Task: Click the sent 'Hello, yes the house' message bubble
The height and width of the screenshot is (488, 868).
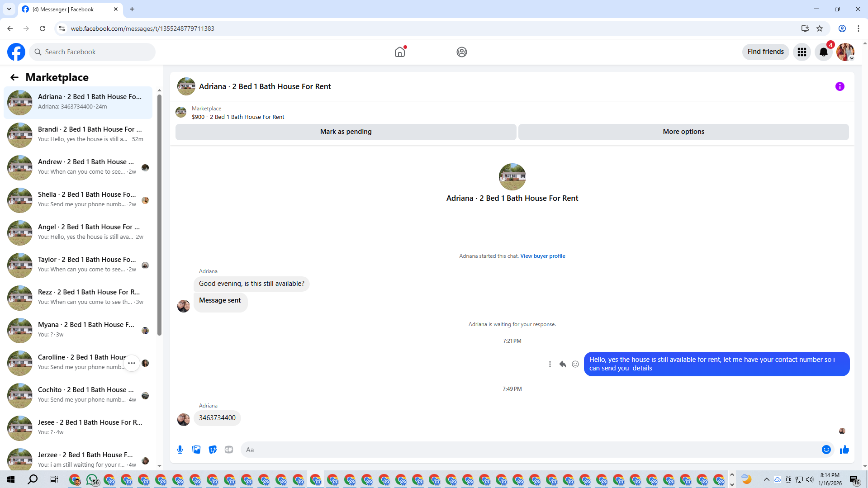Action: click(x=716, y=364)
